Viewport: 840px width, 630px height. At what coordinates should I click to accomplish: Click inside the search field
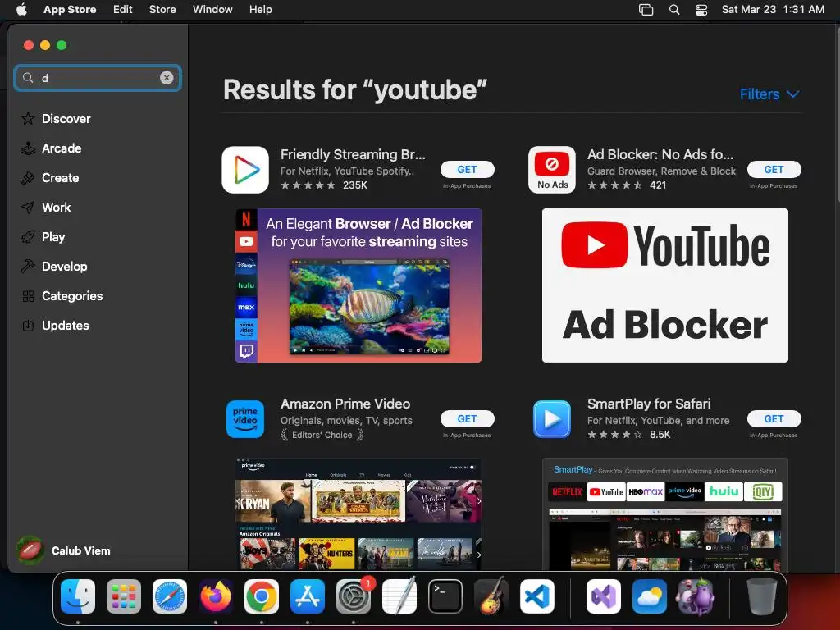98,78
